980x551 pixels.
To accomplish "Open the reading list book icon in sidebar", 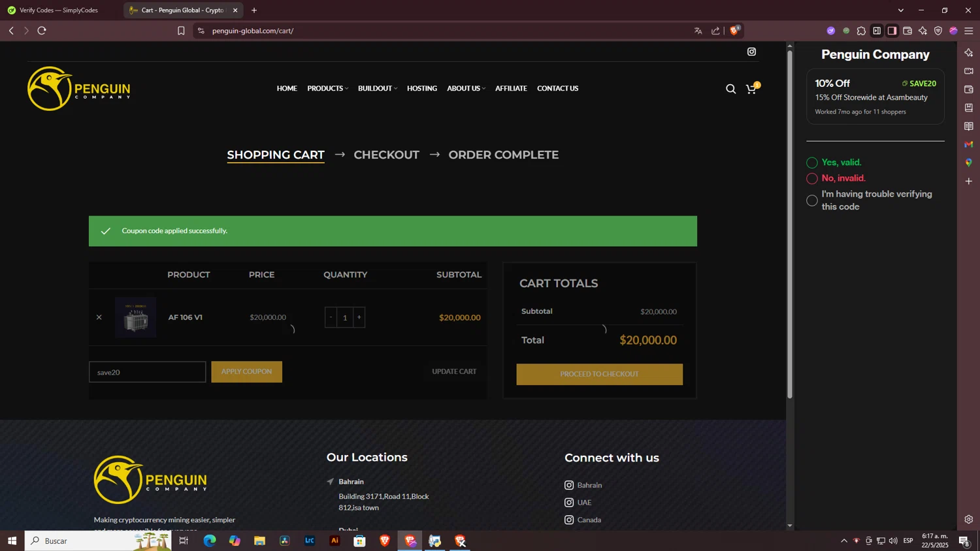I will coord(969,126).
